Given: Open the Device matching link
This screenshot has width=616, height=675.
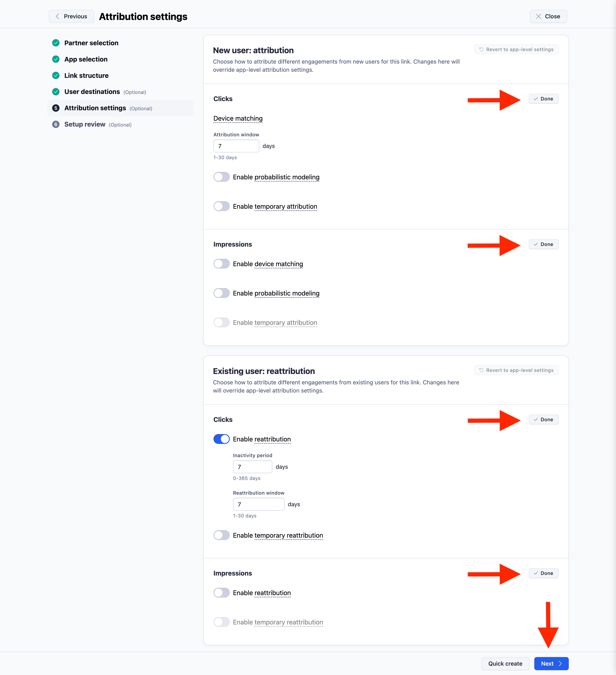Looking at the screenshot, I should pyautogui.click(x=238, y=118).
